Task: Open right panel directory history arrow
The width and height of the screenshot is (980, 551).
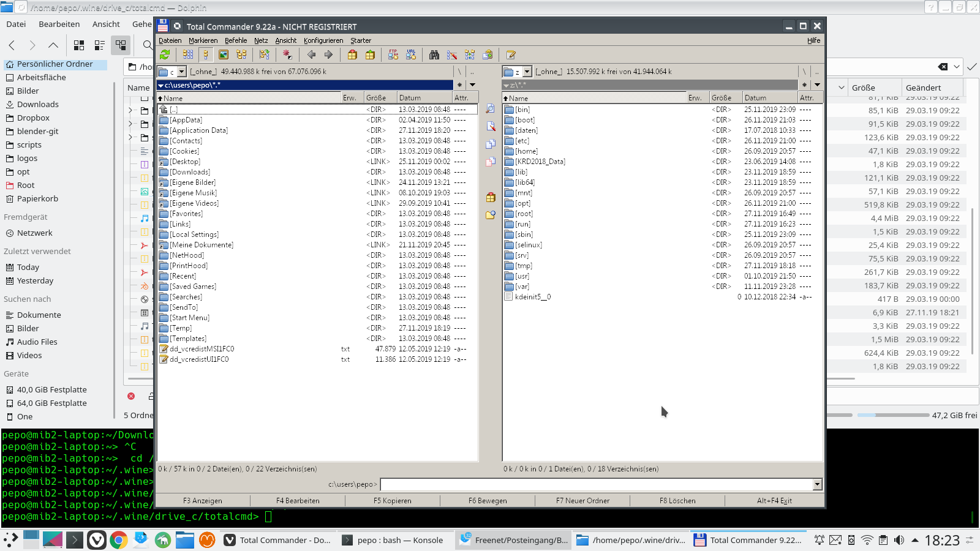Action: [817, 85]
